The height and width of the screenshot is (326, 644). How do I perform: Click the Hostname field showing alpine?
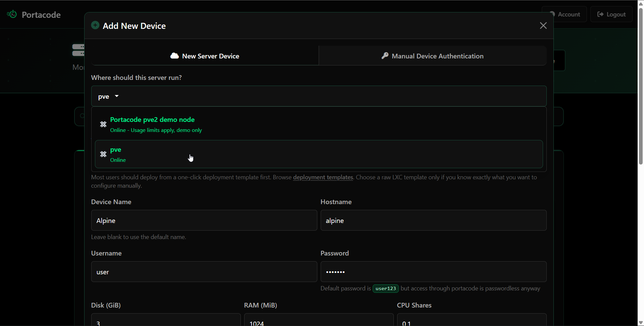[x=433, y=221]
